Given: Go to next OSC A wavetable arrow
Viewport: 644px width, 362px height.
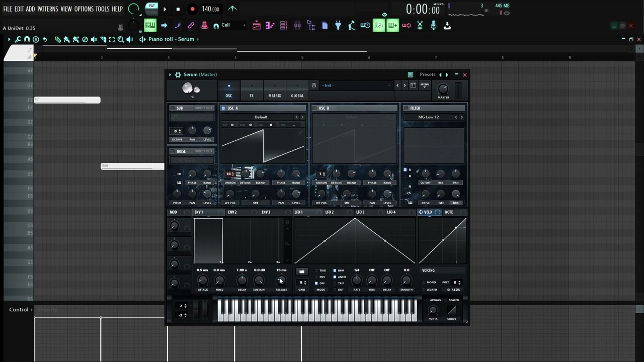Looking at the screenshot, I should point(302,117).
